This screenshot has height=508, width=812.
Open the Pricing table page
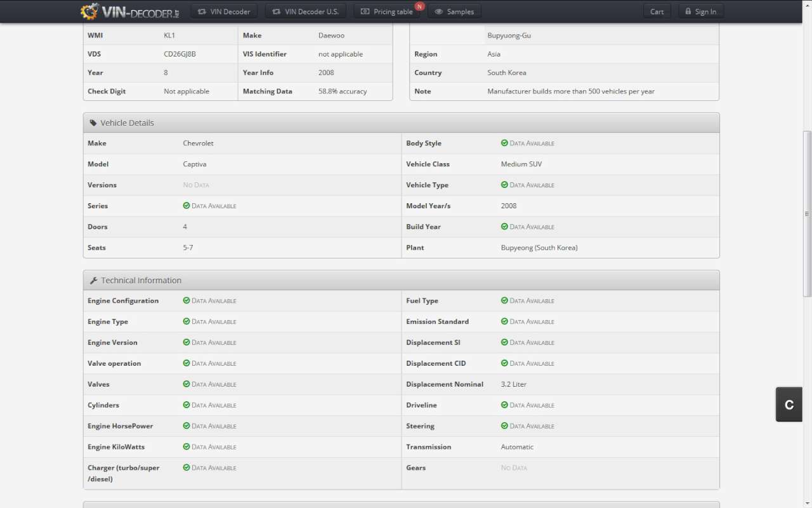click(x=387, y=11)
